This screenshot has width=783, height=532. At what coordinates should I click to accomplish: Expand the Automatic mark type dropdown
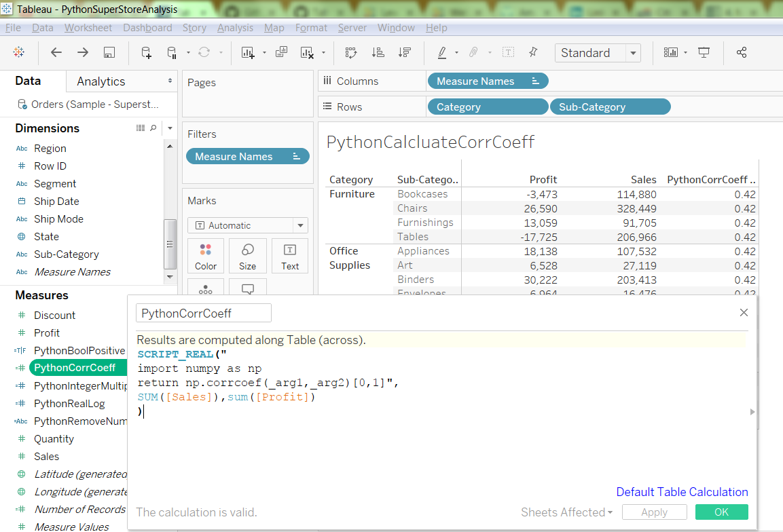click(299, 225)
